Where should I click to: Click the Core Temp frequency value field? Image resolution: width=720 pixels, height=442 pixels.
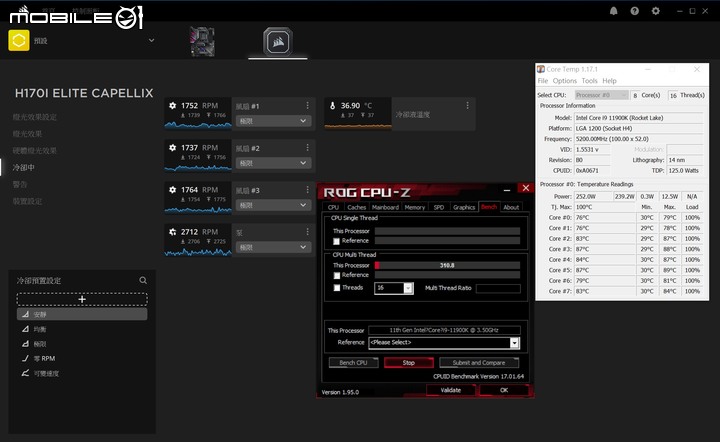point(638,139)
